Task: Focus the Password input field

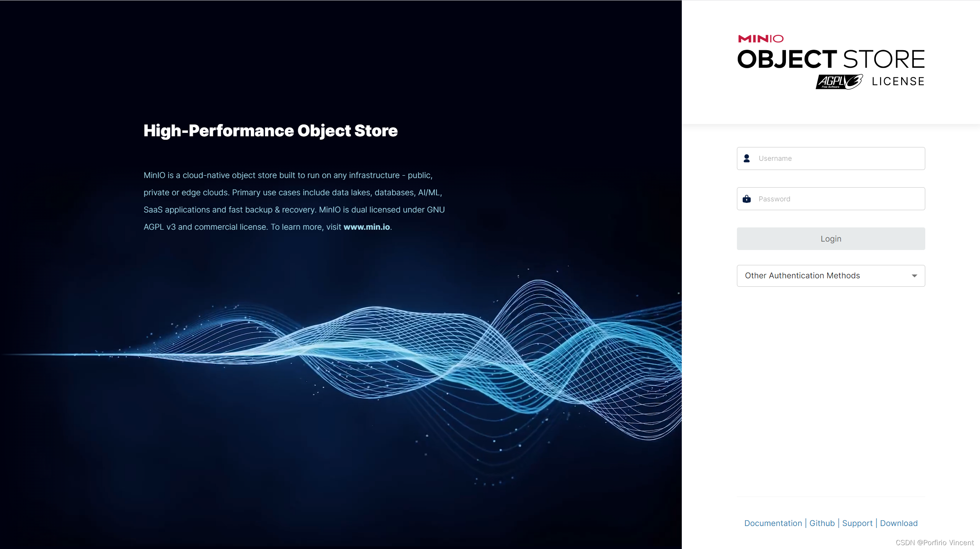Action: pos(831,199)
